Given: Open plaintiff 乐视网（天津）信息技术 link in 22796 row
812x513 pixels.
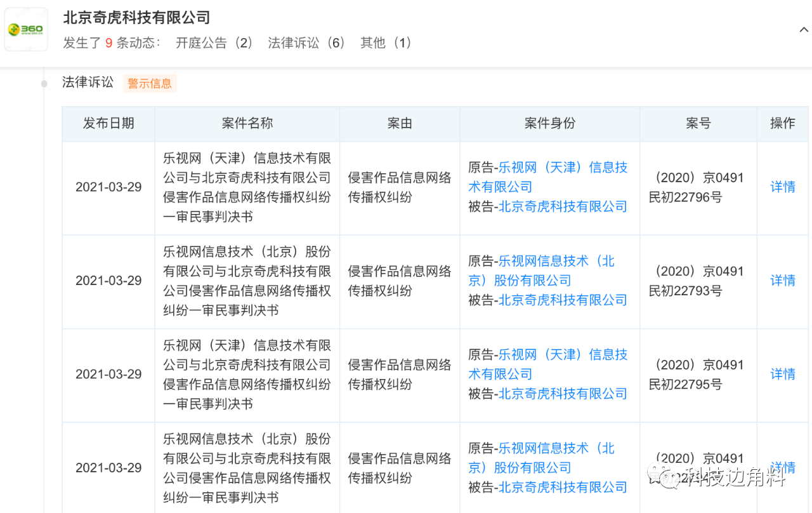Looking at the screenshot, I should point(548,177).
